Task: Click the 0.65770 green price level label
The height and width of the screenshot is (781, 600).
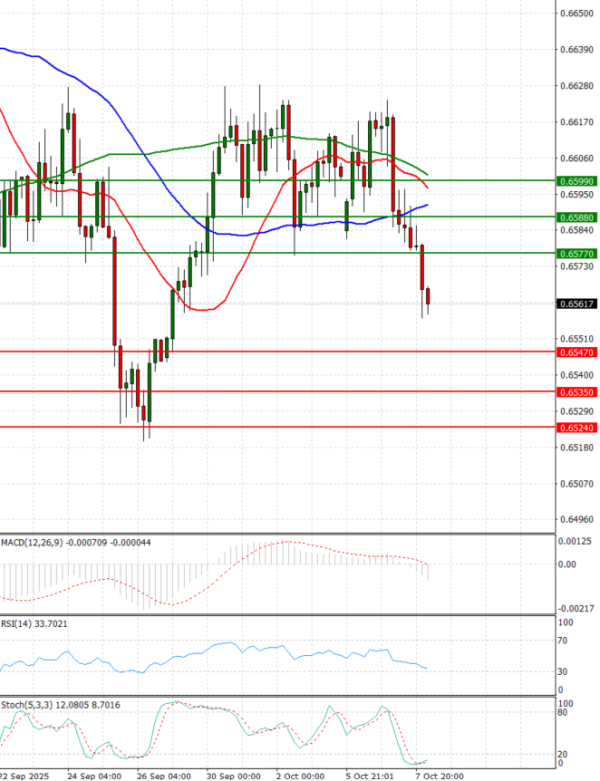Action: 575,254
